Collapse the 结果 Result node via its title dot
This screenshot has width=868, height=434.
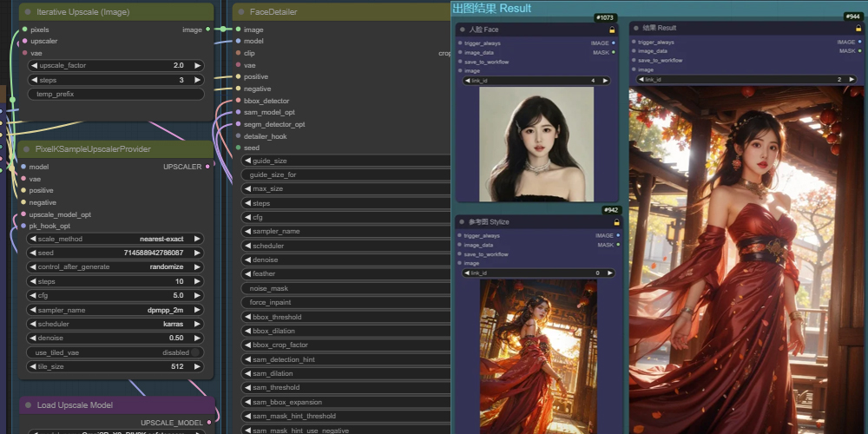636,29
